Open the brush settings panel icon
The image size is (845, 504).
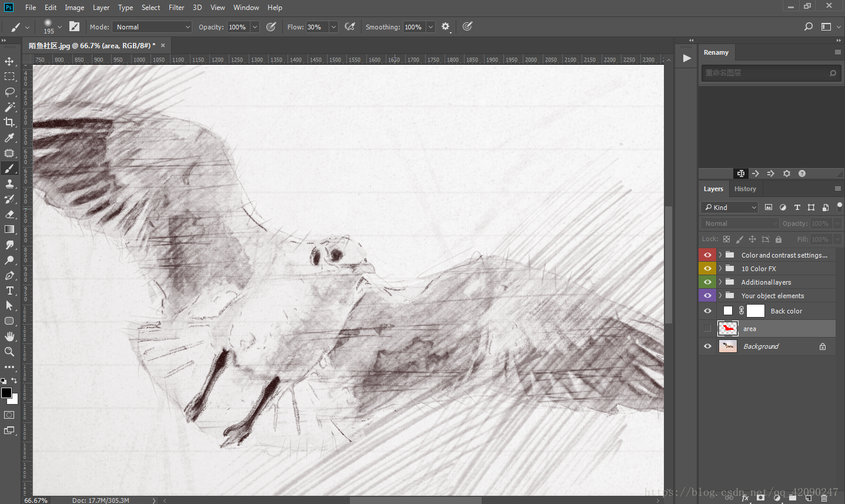tap(74, 26)
